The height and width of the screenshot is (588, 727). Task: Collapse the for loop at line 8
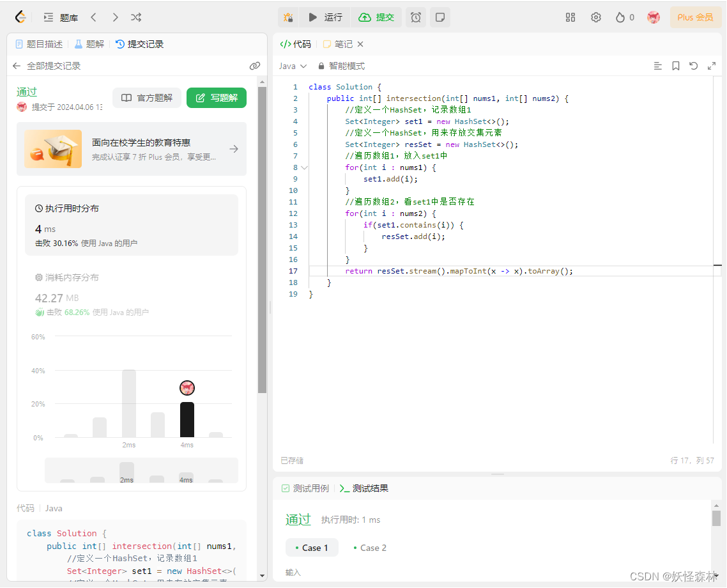[305, 168]
